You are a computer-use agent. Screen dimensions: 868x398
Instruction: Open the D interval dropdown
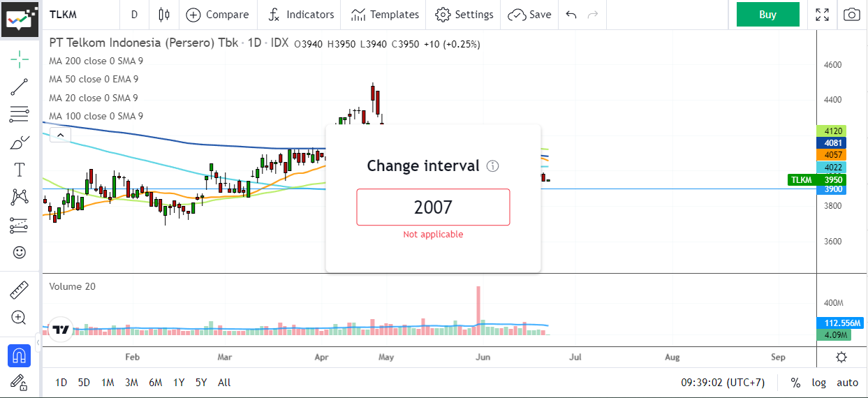(134, 15)
